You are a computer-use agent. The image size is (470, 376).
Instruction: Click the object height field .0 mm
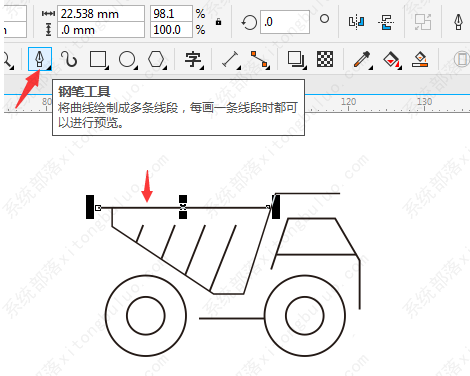pyautogui.click(x=101, y=30)
